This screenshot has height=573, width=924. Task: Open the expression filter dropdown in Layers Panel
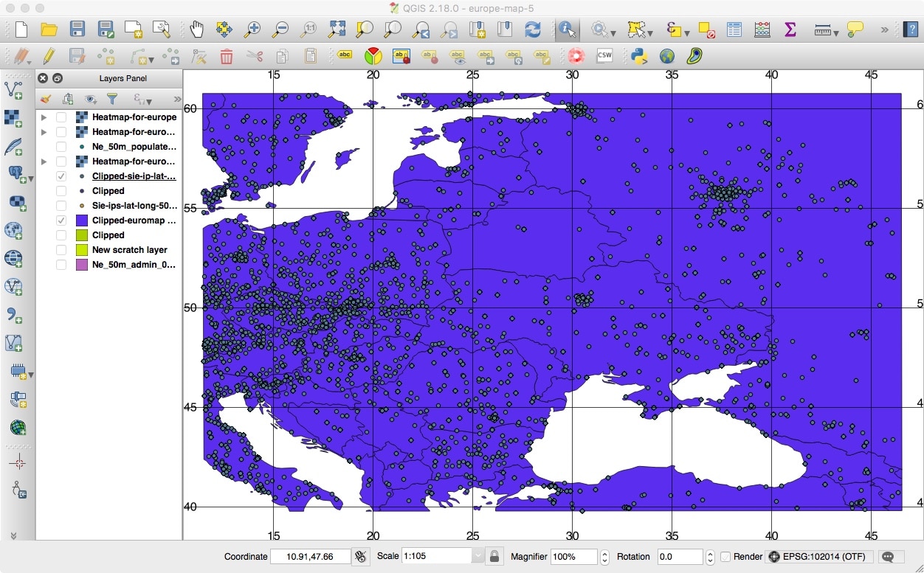(x=140, y=98)
